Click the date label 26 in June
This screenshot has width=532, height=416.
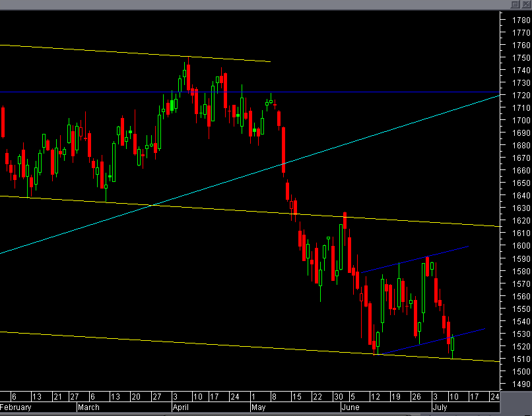pyautogui.click(x=416, y=396)
